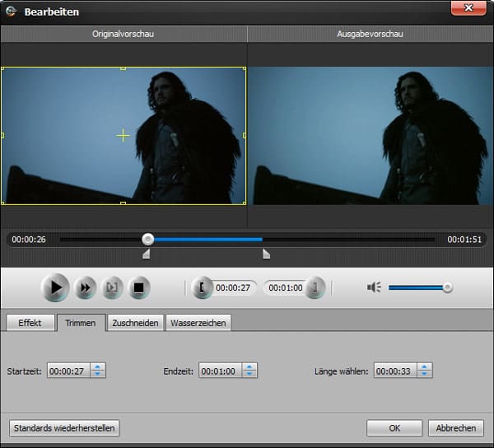The width and height of the screenshot is (494, 448).
Task: Switch to the Effekt tab
Action: pyautogui.click(x=30, y=323)
